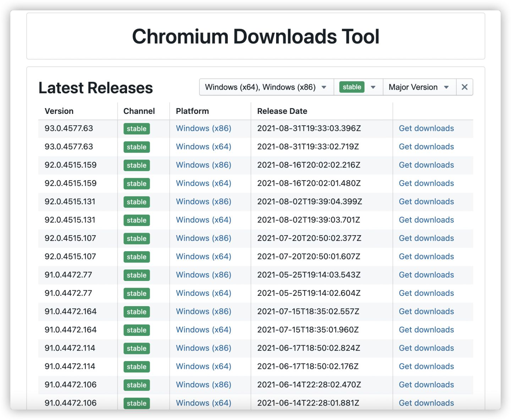Open Get downloads for 92.0.4515.159 Windows (x86)
The width and height of the screenshot is (511, 420).
click(426, 165)
